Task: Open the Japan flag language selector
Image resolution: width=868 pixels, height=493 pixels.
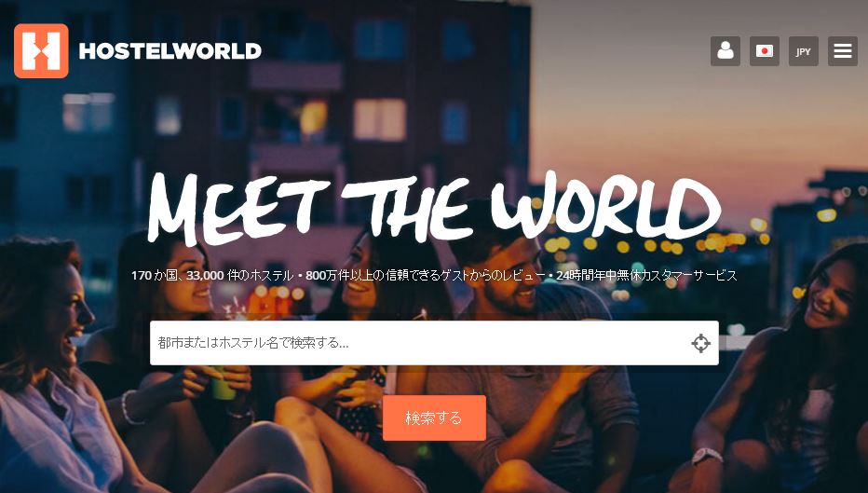Action: (x=765, y=51)
